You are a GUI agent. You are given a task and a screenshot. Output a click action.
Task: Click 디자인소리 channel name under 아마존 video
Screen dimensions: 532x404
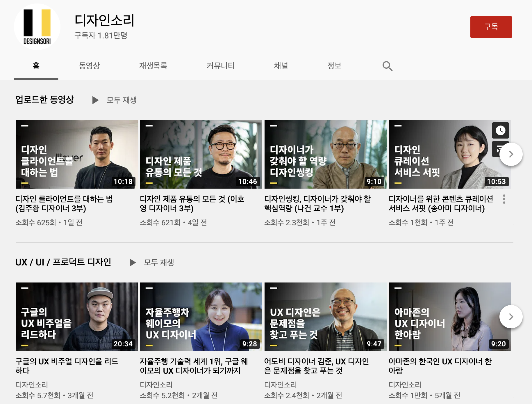pos(405,385)
